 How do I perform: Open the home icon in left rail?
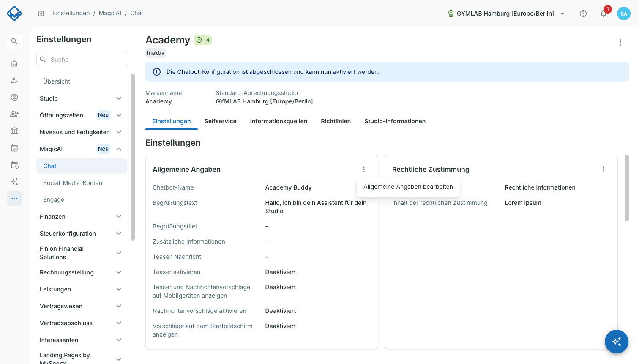(14, 63)
